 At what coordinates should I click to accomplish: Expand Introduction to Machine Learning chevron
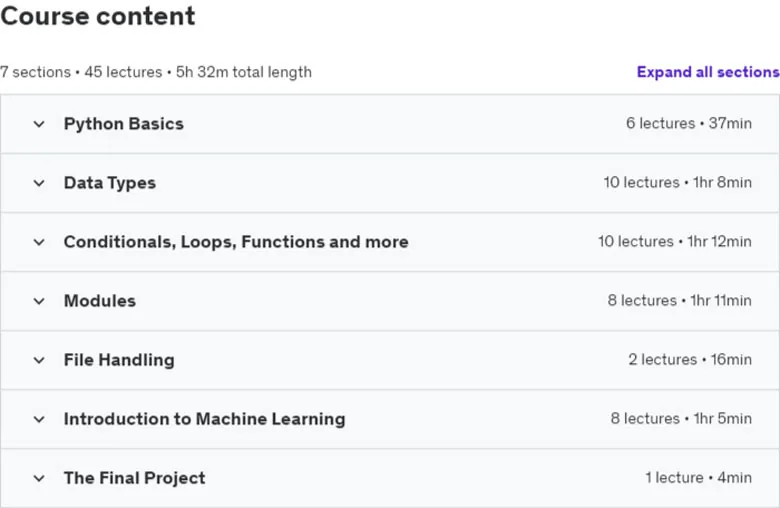(x=39, y=419)
